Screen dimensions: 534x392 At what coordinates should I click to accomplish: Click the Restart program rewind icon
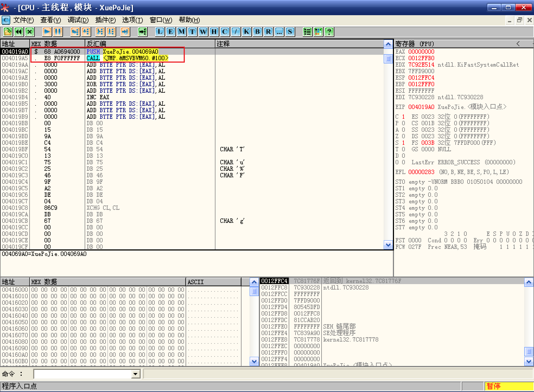click(19, 32)
